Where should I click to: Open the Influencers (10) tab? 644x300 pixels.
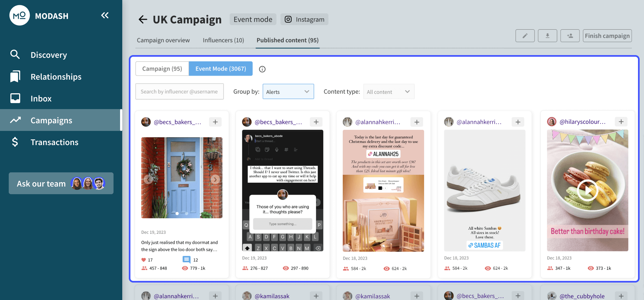point(223,40)
